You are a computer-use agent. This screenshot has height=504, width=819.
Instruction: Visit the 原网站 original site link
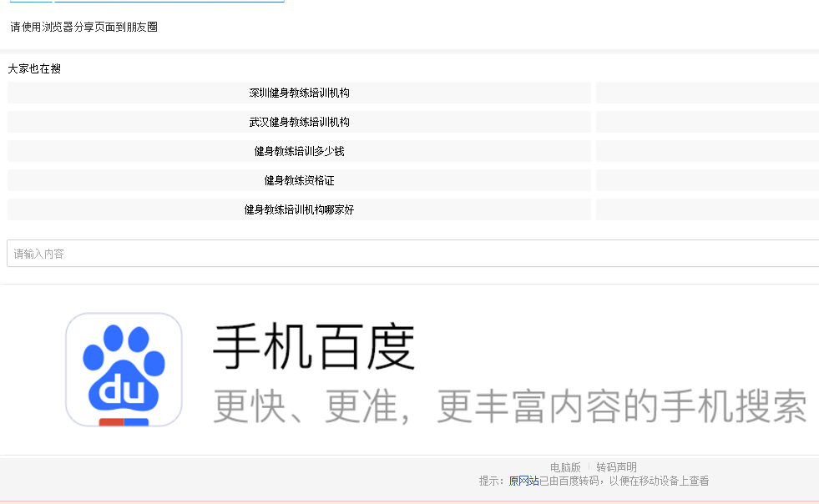click(524, 481)
